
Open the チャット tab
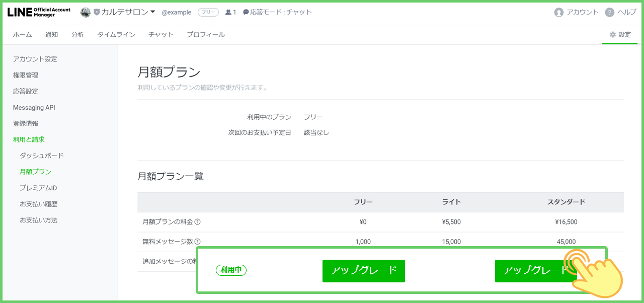coord(161,35)
